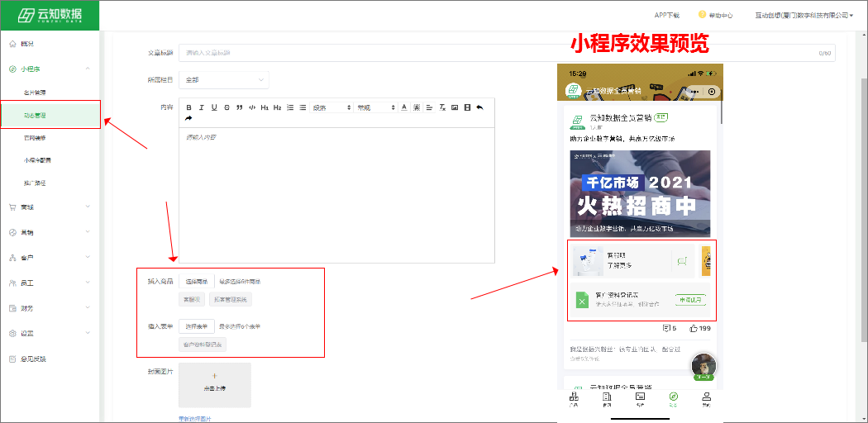Click the promo banner image in the preview
Viewport: 868px width, 423px height.
coord(639,193)
